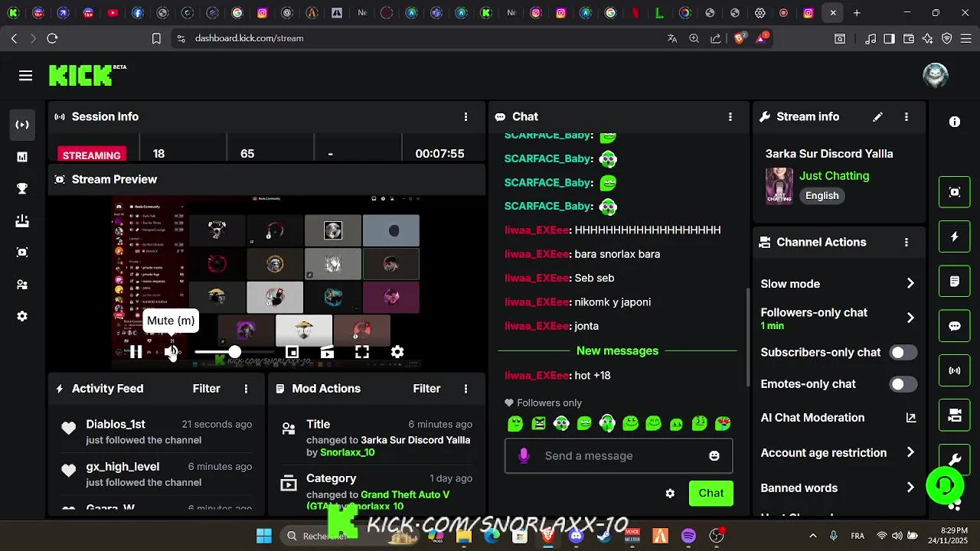Click the Kick logo
The width and height of the screenshot is (980, 551).
80,75
